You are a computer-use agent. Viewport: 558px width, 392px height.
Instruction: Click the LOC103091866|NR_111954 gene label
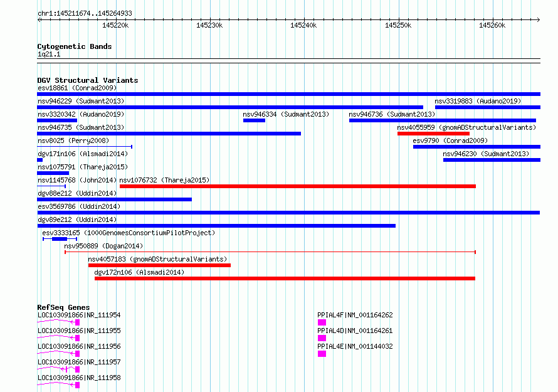[79, 315]
